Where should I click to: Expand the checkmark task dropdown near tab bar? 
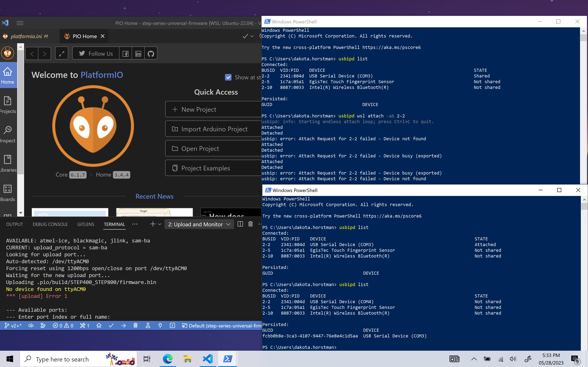coord(252,36)
